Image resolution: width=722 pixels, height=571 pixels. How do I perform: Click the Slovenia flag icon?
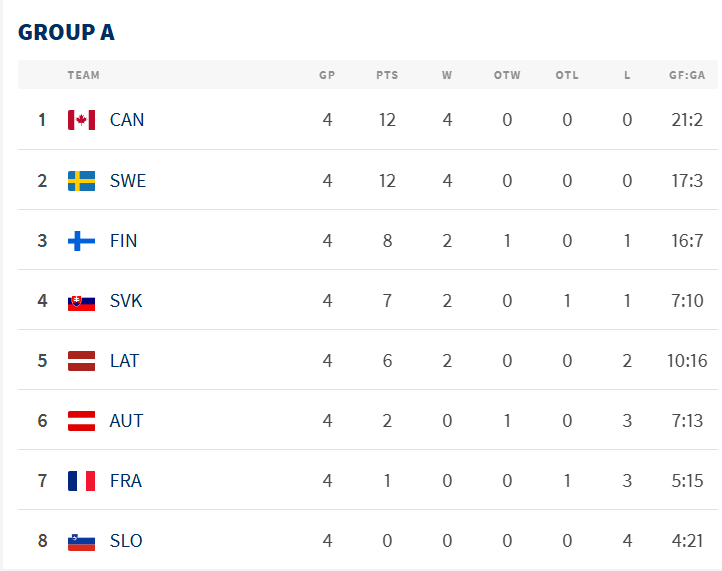(81, 541)
